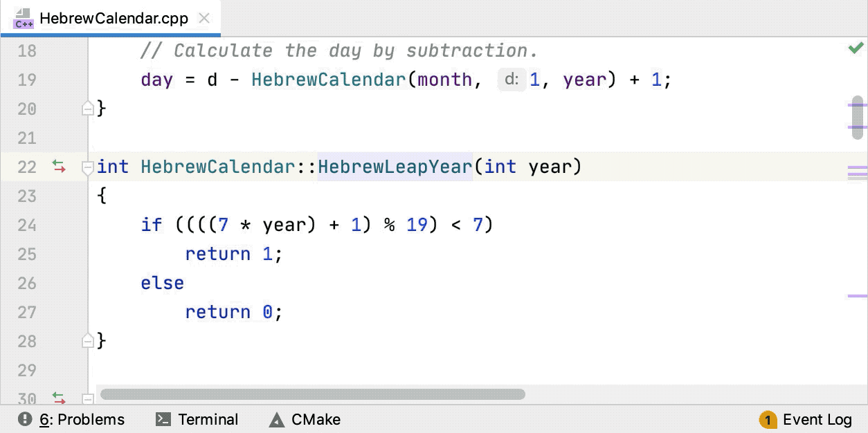This screenshot has width=868, height=433.
Task: Close the HebrewCalendar.cpp tab
Action: click(x=204, y=19)
